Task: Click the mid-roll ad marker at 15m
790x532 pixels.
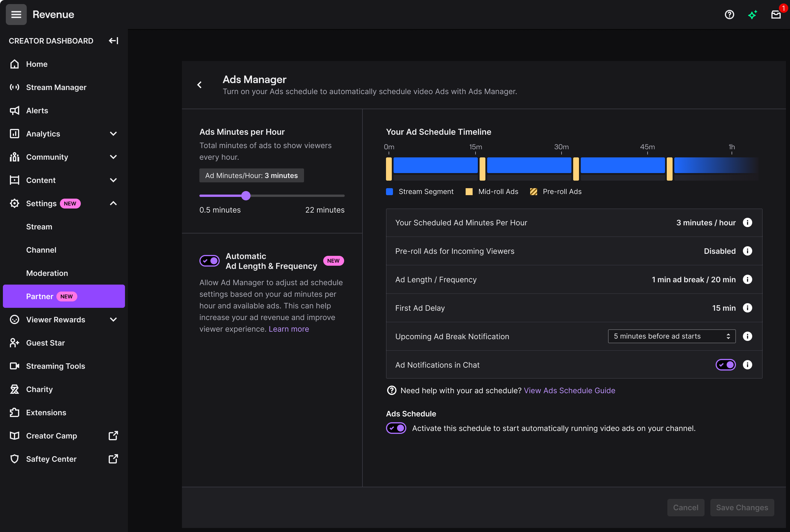Action: point(482,169)
